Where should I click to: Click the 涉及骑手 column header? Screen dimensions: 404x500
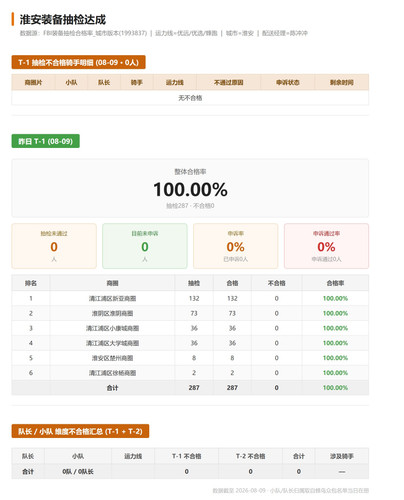[x=342, y=456]
